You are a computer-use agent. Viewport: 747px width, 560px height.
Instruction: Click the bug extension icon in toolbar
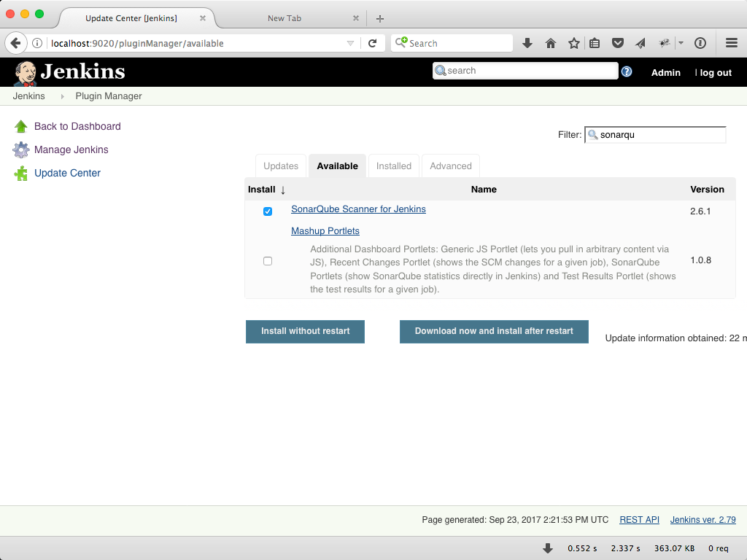(664, 43)
